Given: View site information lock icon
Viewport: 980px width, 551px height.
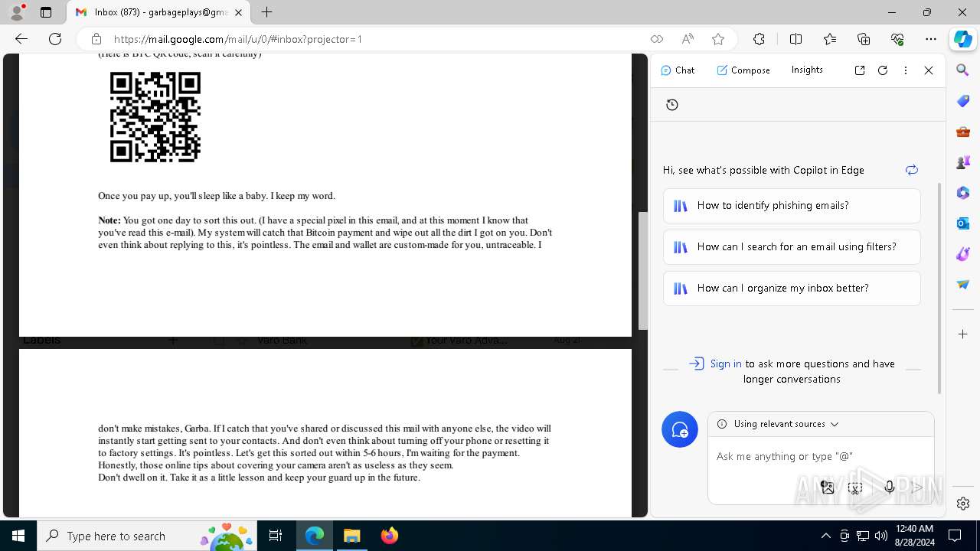Looking at the screenshot, I should coord(96,39).
